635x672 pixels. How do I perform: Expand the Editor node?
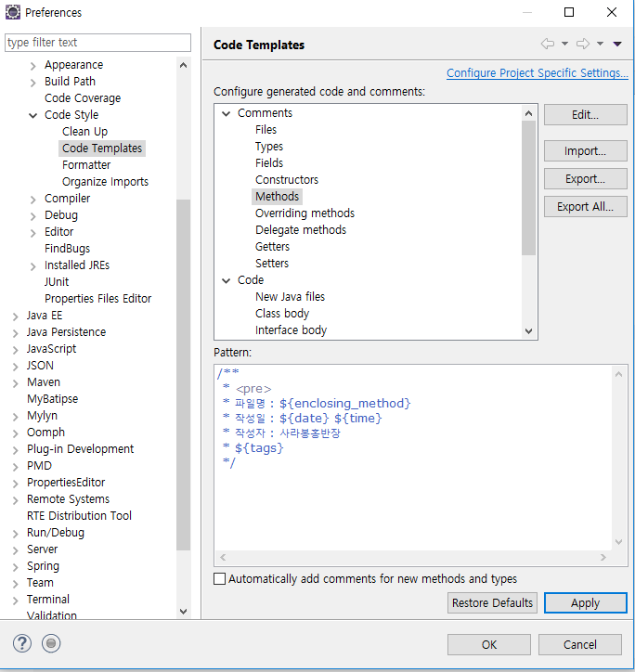pos(33,233)
